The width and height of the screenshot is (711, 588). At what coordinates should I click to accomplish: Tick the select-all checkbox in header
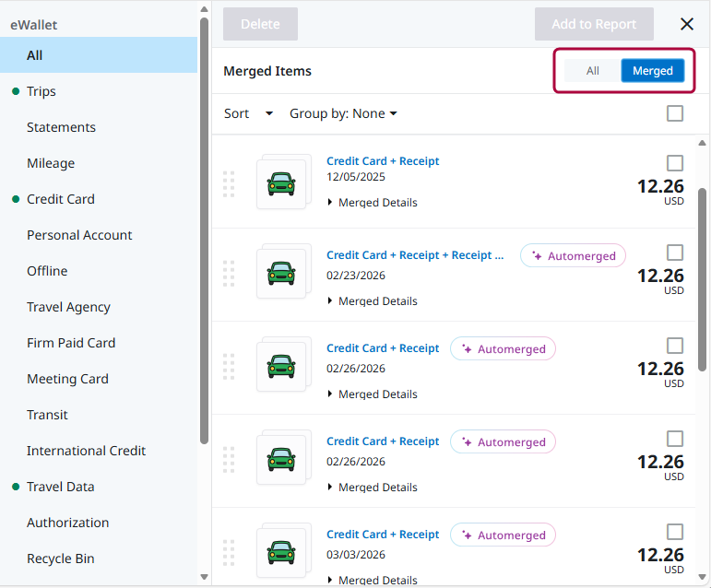point(675,113)
